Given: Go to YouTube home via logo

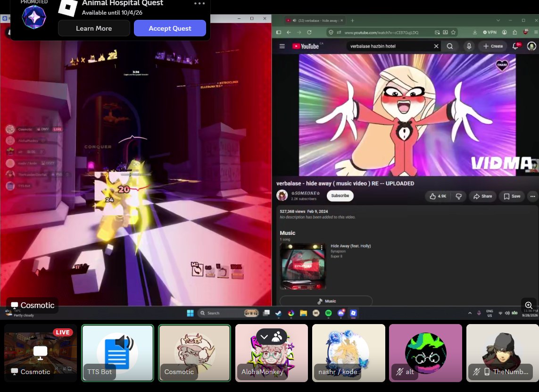Looking at the screenshot, I should (306, 46).
